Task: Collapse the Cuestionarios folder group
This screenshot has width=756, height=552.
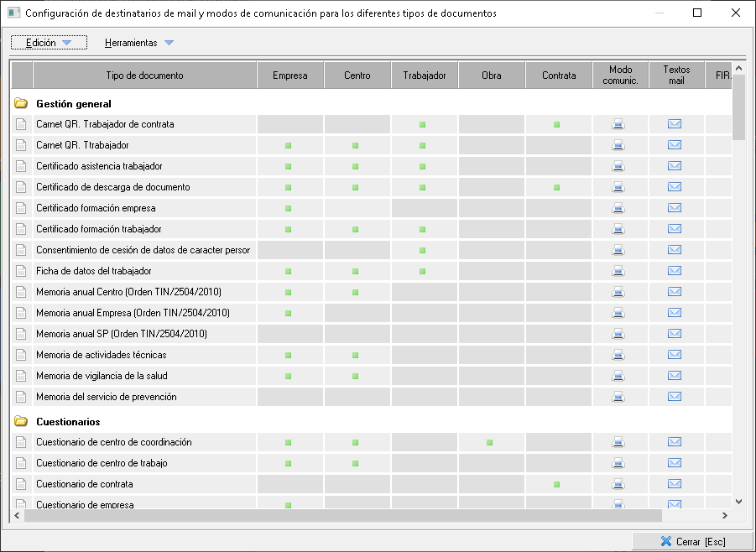Action: tap(22, 422)
